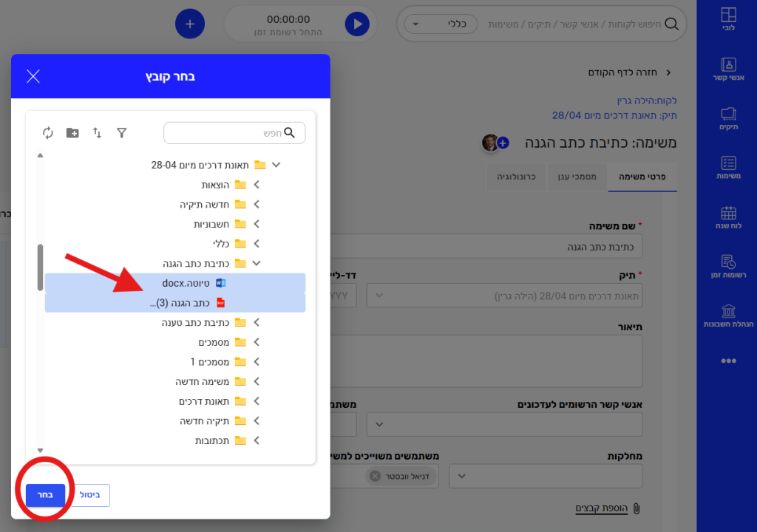Click the sort arrows icon

click(97, 133)
